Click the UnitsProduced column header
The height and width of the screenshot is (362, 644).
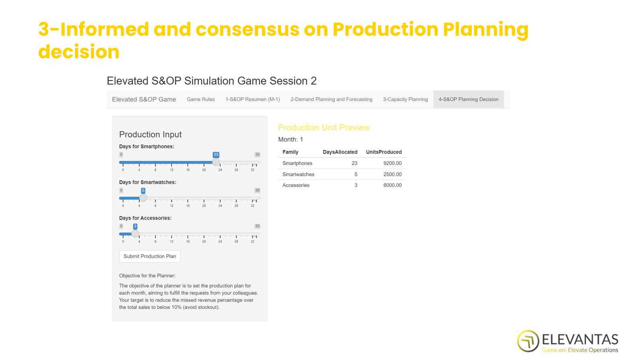(383, 152)
